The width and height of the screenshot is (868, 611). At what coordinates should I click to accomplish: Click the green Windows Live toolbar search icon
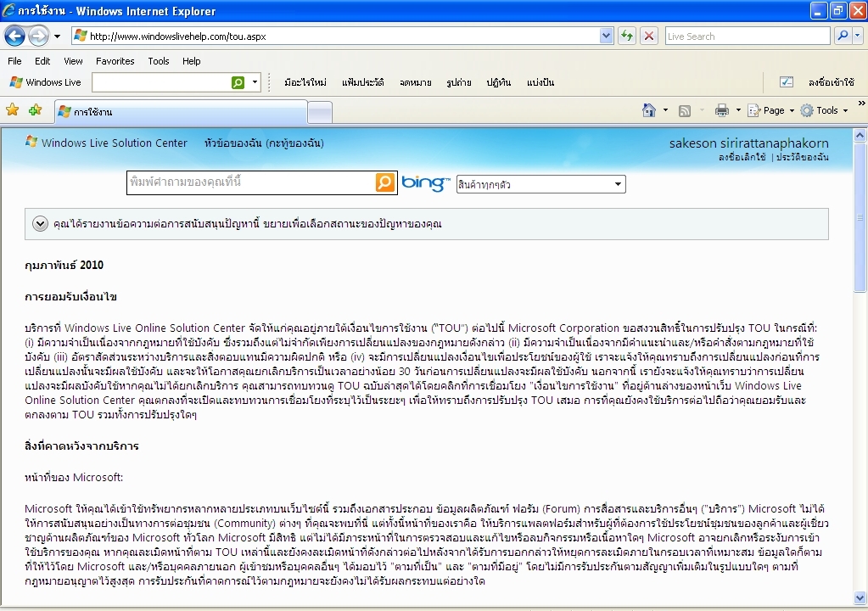coord(238,82)
